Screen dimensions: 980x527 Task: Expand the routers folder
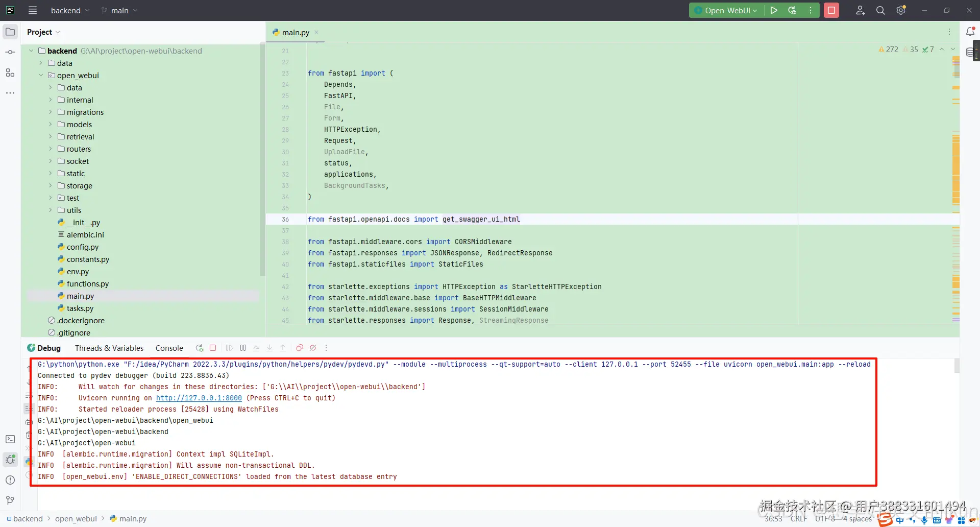point(51,149)
